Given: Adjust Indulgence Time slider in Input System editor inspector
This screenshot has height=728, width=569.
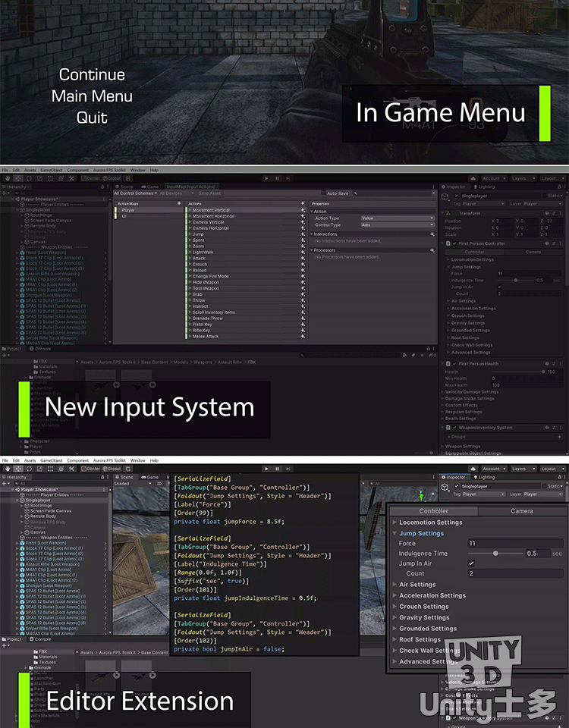Looking at the screenshot, I should [x=515, y=281].
